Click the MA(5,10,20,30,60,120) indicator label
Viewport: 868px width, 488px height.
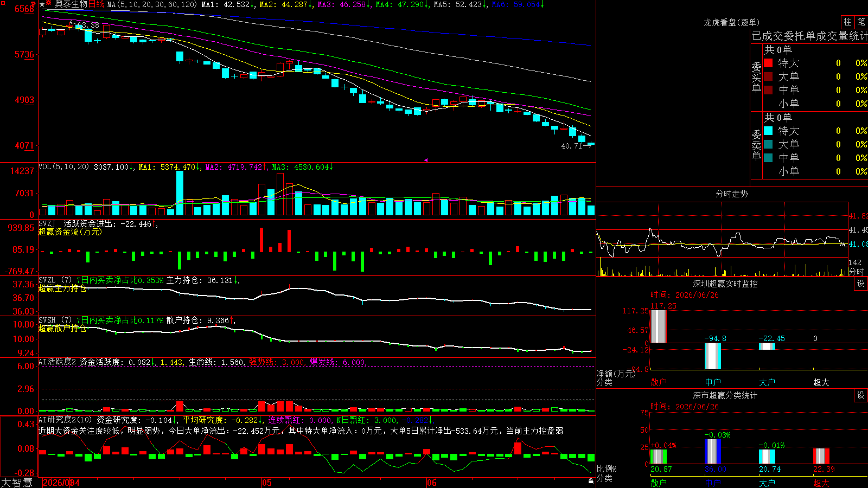(152, 4)
